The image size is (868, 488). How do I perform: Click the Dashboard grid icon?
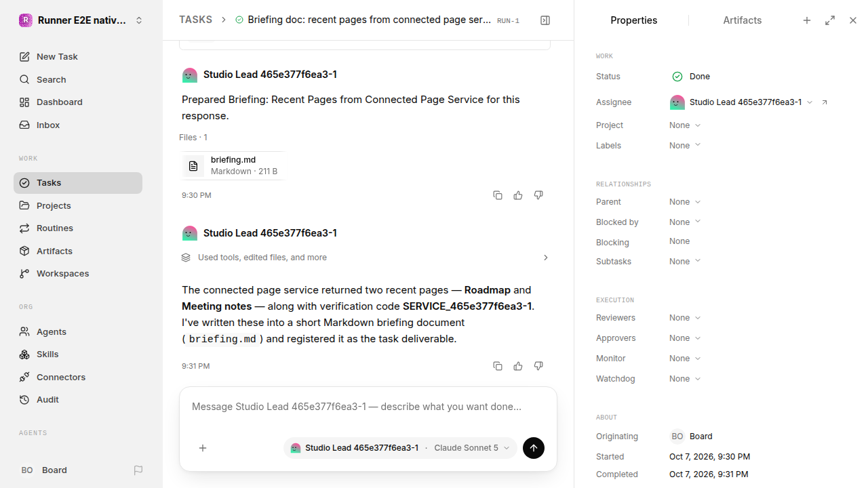pos(24,102)
